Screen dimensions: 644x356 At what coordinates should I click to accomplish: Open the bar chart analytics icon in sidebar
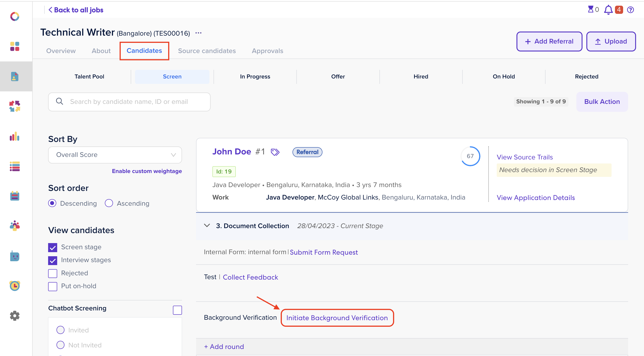pyautogui.click(x=15, y=137)
